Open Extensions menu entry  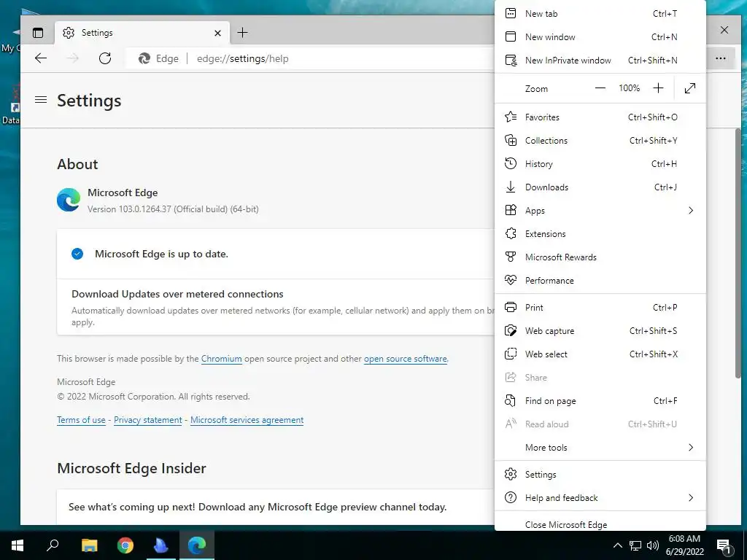click(600, 234)
